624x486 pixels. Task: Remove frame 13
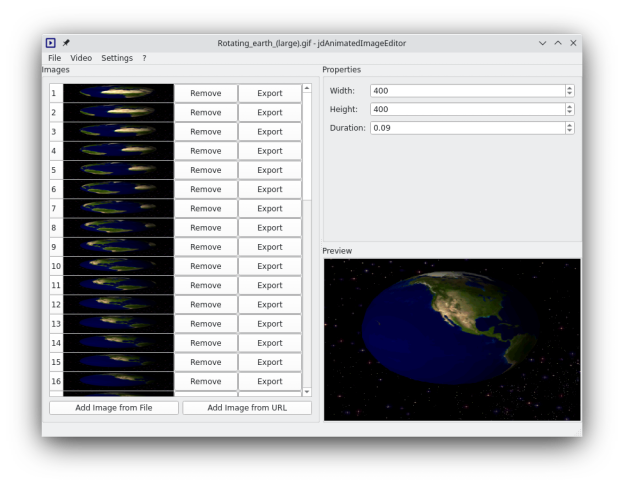coord(206,324)
